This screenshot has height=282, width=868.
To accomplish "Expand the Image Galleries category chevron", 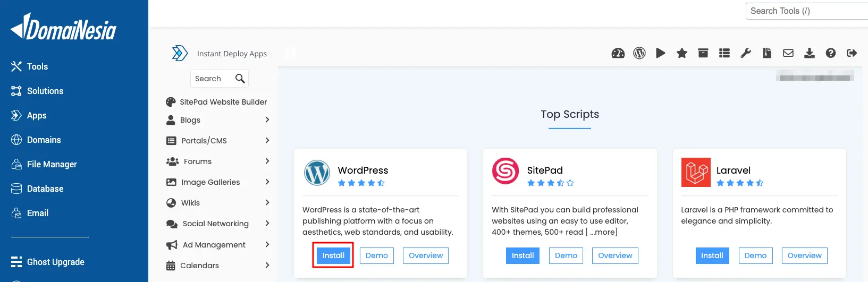I will tap(267, 182).
